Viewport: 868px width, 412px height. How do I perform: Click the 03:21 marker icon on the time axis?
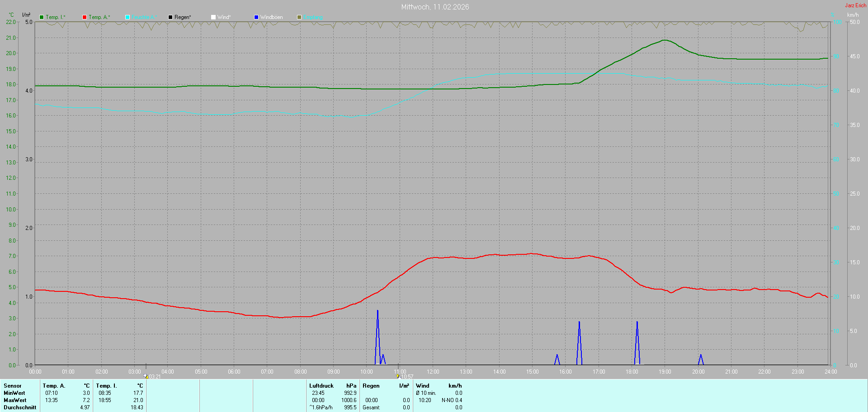tap(146, 376)
